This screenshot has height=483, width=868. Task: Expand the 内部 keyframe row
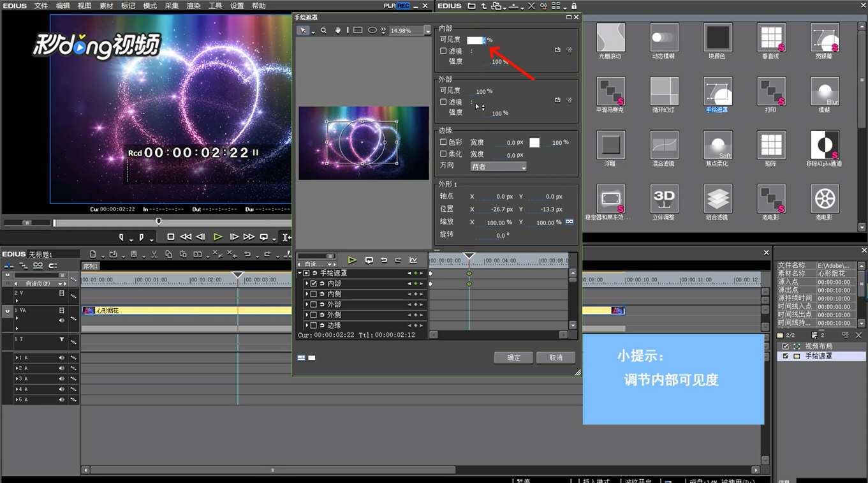coord(307,284)
